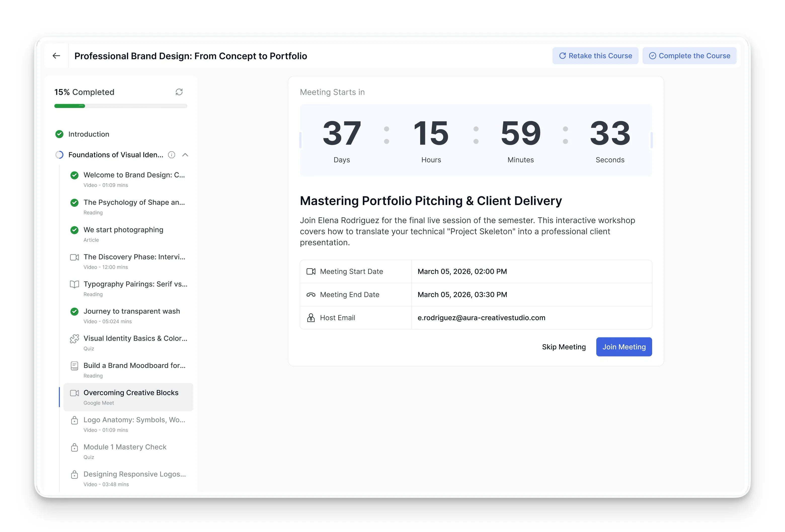Image resolution: width=785 pixels, height=532 pixels.
Task: Click end date March 05, 2026, 03:30 PM
Action: [462, 294]
